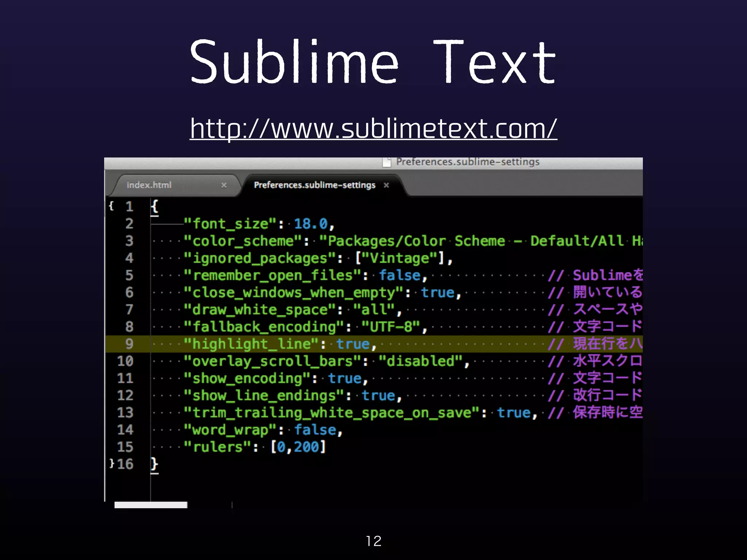The width and height of the screenshot is (747, 560).
Task: Click the "Sublime Text" slide title
Action: coord(373,61)
